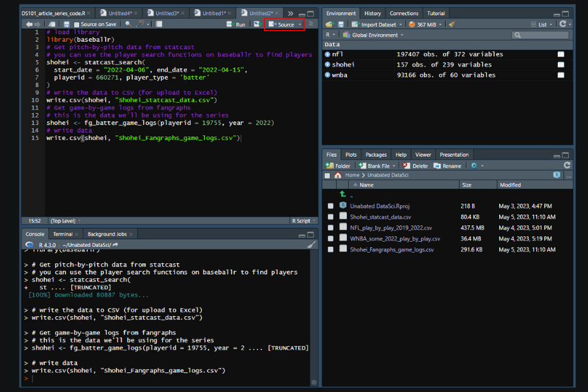Open the browse path ellipsis button
This screenshot has height=392, width=588.
click(x=569, y=176)
